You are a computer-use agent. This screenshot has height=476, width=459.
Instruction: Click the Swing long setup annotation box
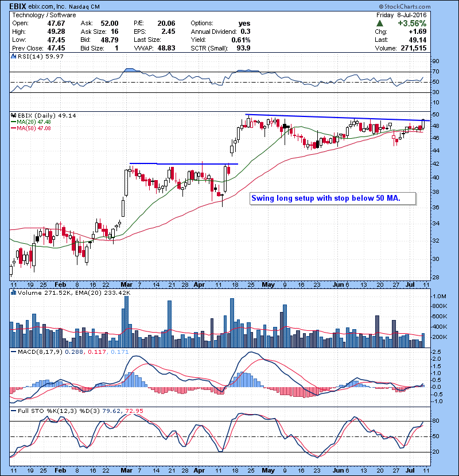(333, 198)
